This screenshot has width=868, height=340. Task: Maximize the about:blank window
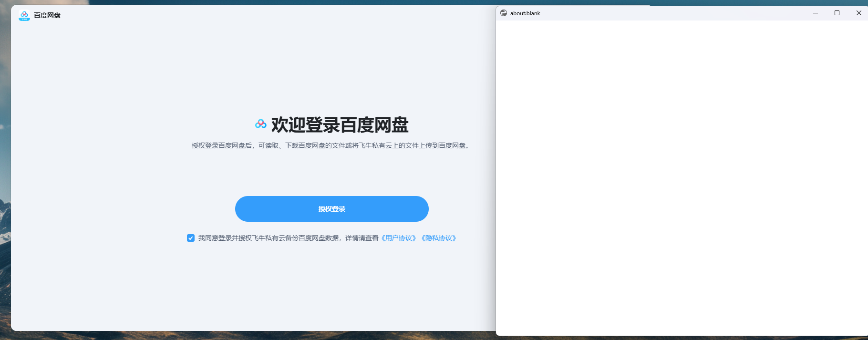pos(837,13)
